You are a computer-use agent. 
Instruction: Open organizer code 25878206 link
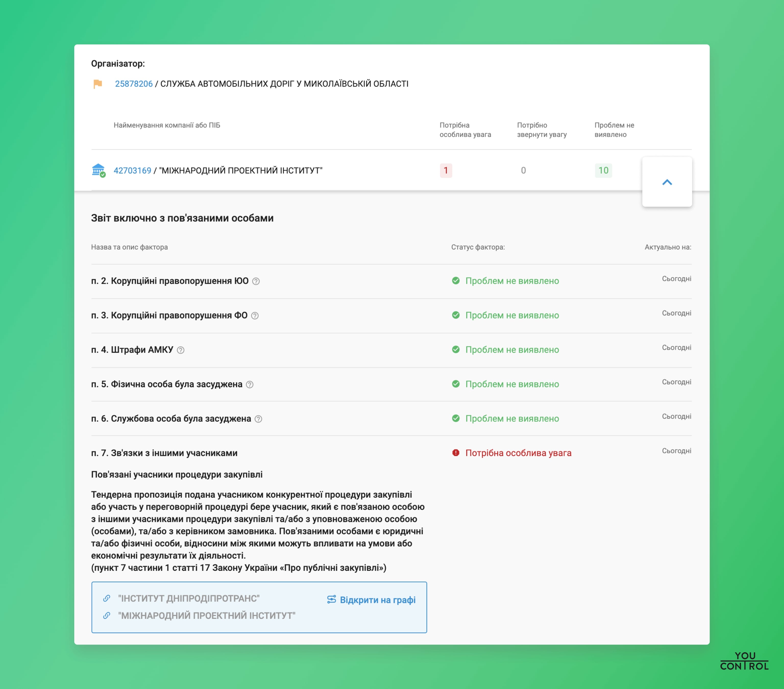[x=134, y=84]
